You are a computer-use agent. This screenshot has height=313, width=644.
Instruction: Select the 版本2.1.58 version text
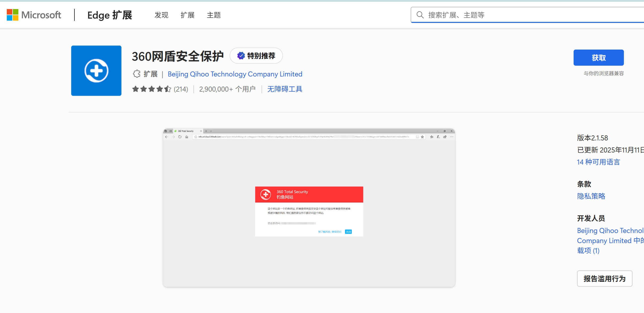tap(592, 138)
